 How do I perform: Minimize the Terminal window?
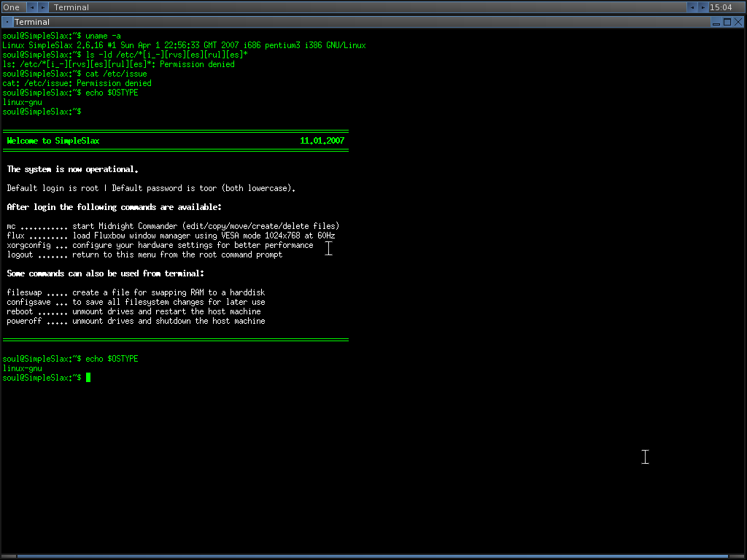point(716,22)
